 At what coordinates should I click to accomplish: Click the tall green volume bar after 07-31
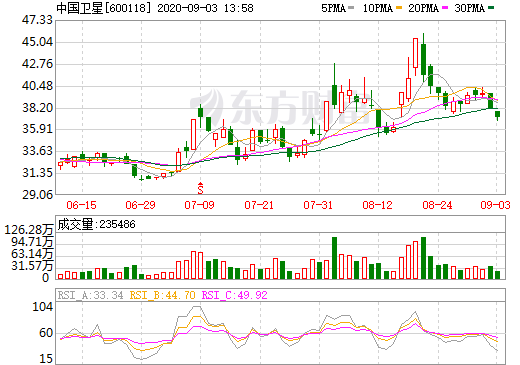(334, 258)
